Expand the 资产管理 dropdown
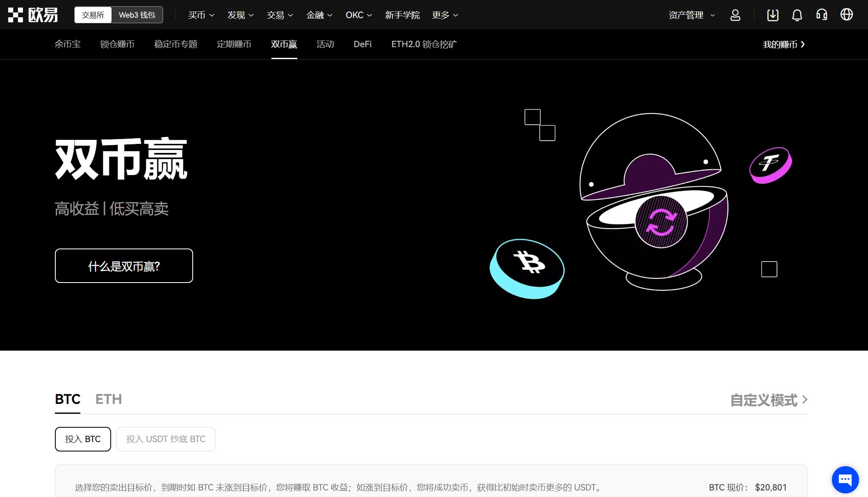This screenshot has width=868, height=497. pyautogui.click(x=691, y=15)
